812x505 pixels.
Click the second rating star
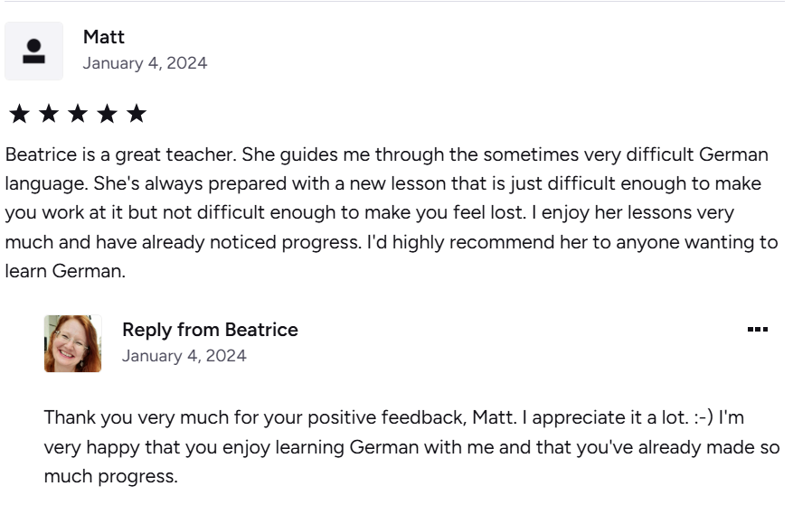[x=48, y=114]
